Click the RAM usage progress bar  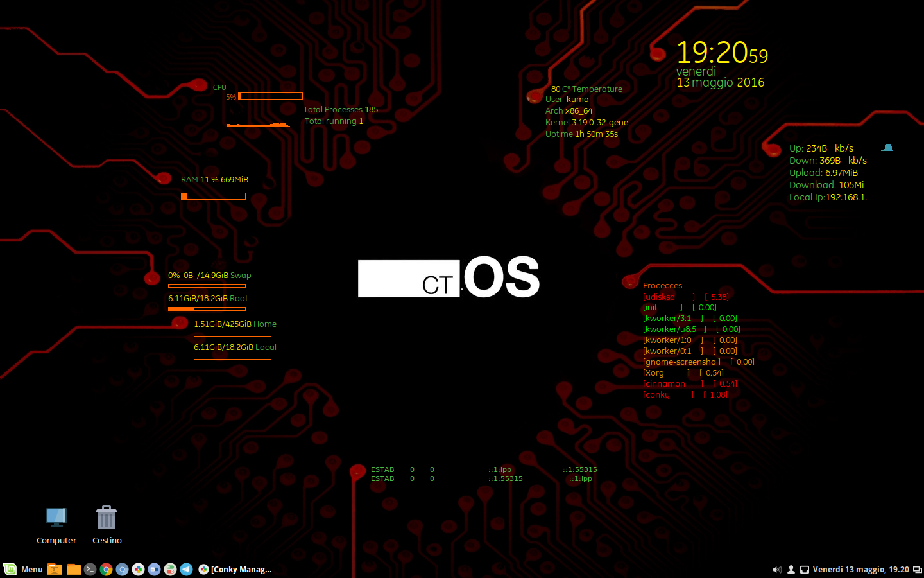pos(213,196)
